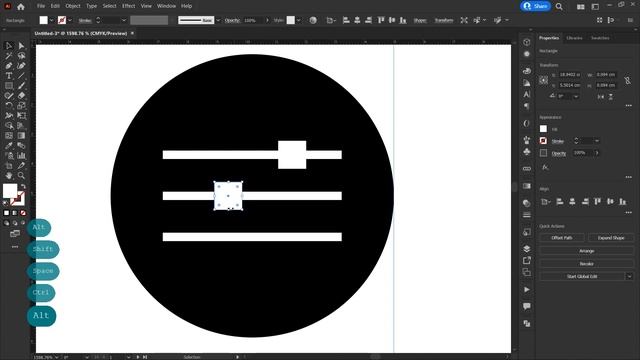
Task: Set Default Fill and Stroke icon
Action: point(5,202)
